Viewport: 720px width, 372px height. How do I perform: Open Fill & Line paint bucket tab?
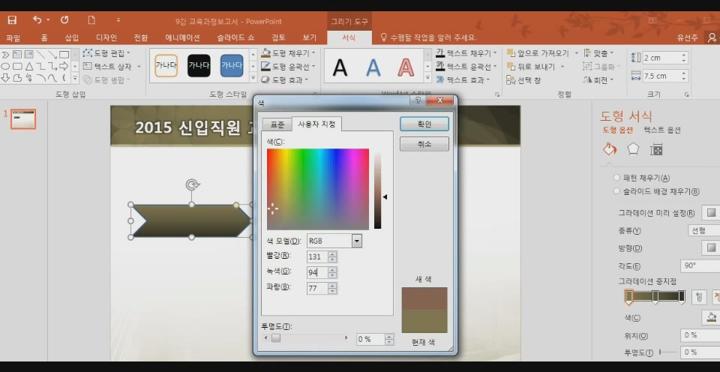(609, 150)
